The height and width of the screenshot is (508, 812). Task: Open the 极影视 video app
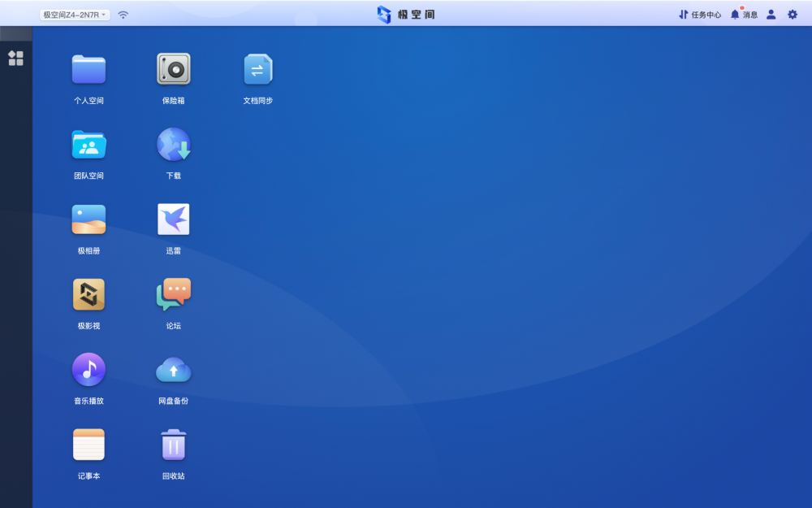coord(89,294)
